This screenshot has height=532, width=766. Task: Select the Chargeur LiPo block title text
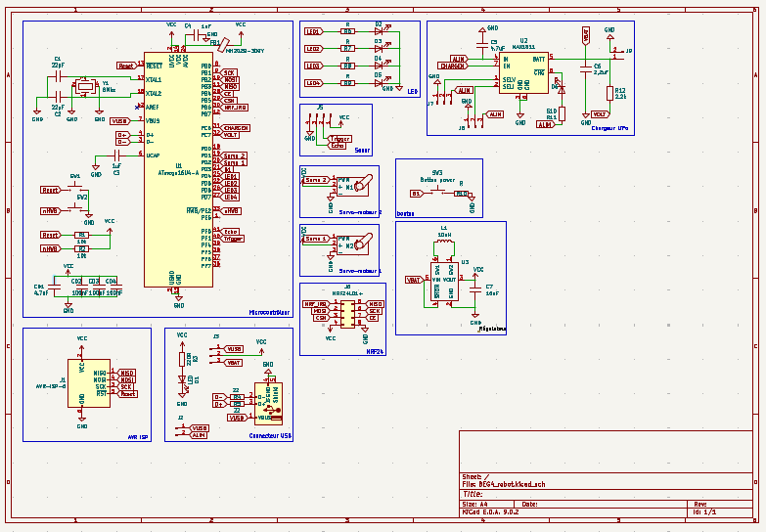point(609,128)
